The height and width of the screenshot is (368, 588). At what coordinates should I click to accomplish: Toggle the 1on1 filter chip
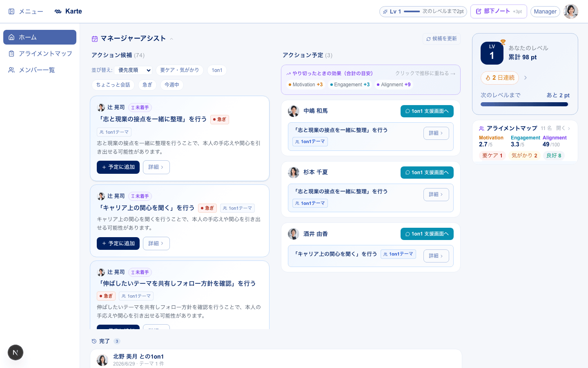(217, 70)
